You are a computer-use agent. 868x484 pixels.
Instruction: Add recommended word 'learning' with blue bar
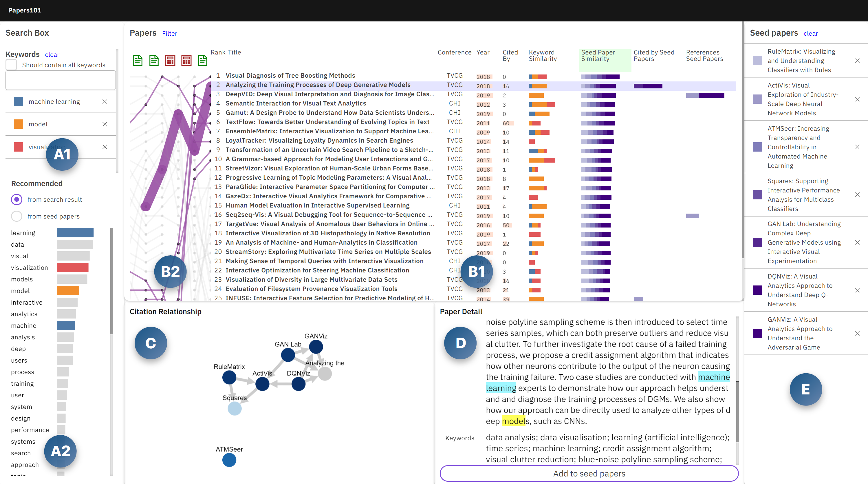point(23,233)
